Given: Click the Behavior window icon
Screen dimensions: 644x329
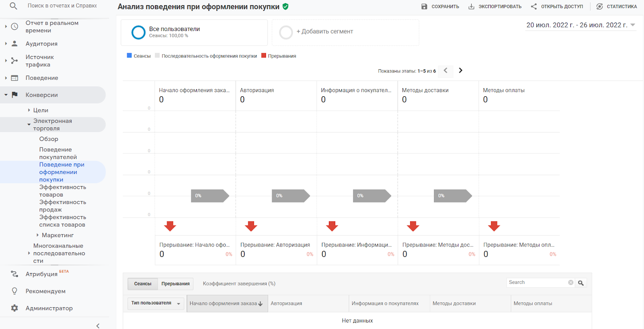Looking at the screenshot, I should 14,78.
